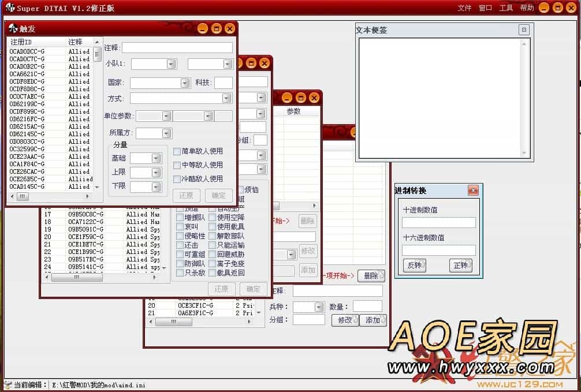Open the 文件 menu
This screenshot has height=392, width=581.
pos(464,8)
